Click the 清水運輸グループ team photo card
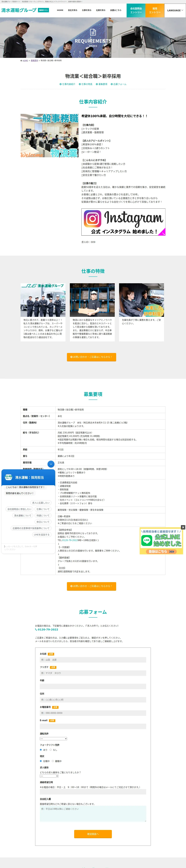Screen dimensions: 186x868 (43, 300)
